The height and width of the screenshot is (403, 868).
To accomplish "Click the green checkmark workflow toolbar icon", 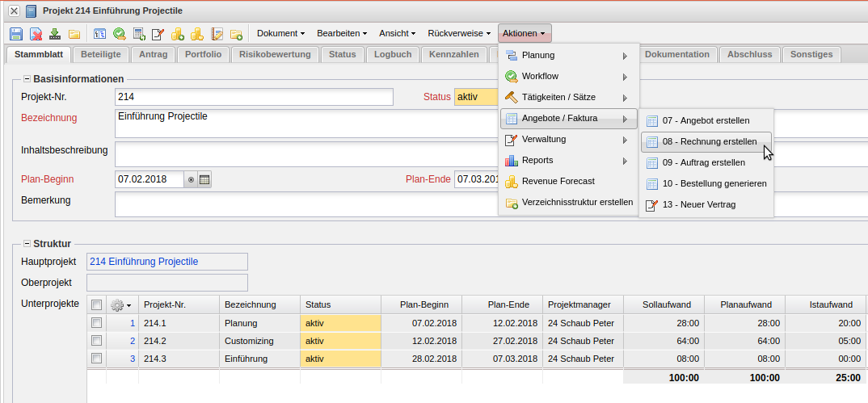I will coord(120,34).
